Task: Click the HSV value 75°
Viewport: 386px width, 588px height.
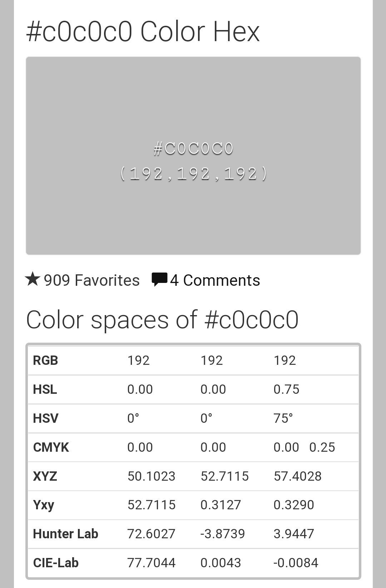Action: coord(283,418)
